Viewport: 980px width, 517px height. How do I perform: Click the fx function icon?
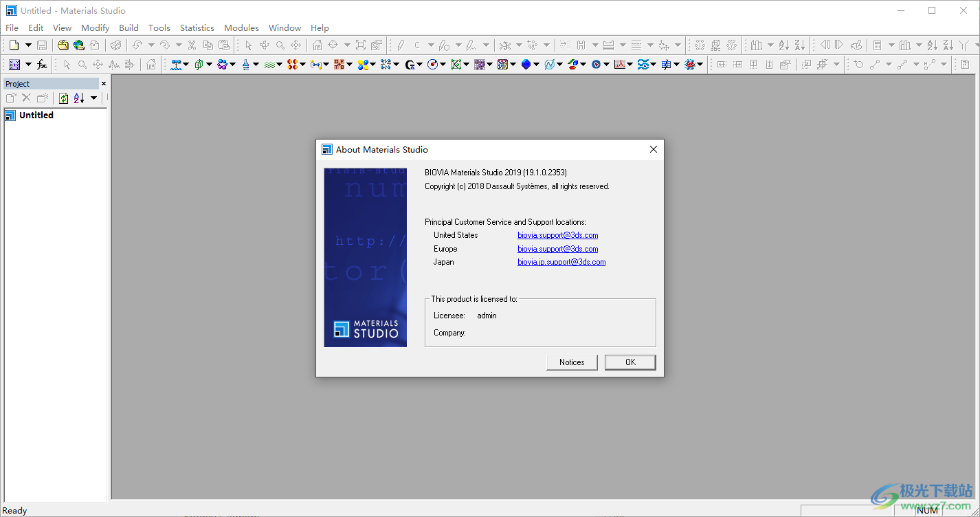[42, 65]
